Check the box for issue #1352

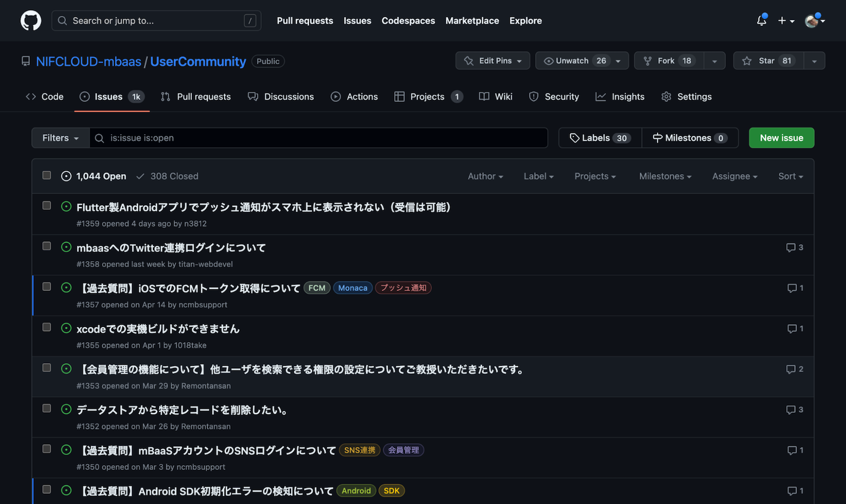tap(47, 408)
